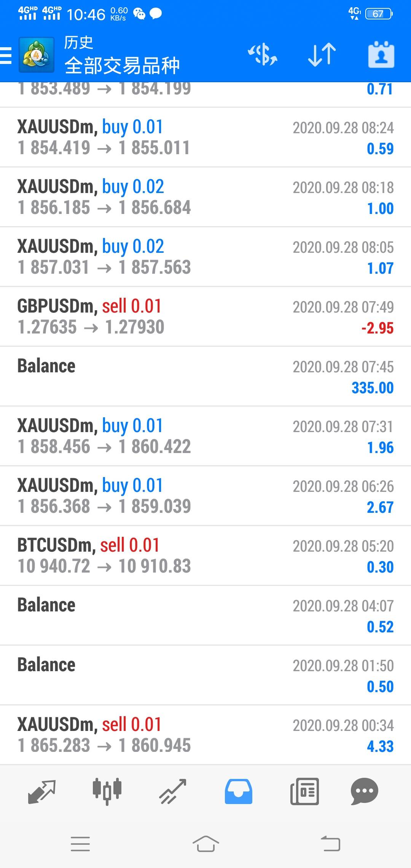Select the History inbox tab icon
Image resolution: width=411 pixels, height=868 pixels.
coord(239,792)
